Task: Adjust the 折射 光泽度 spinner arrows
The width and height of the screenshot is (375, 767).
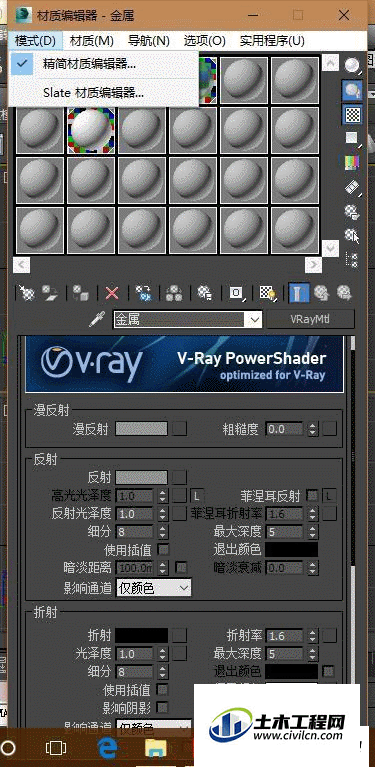Action: coord(162,654)
